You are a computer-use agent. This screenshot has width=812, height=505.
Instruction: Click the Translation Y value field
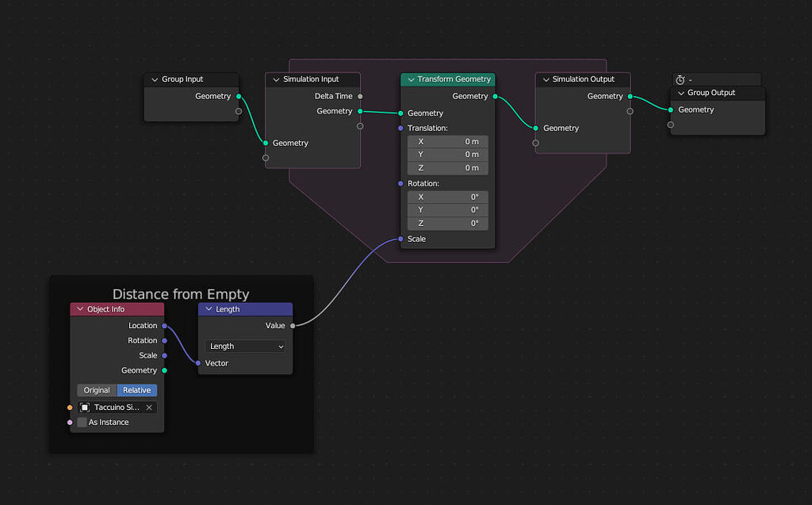pyautogui.click(x=448, y=155)
